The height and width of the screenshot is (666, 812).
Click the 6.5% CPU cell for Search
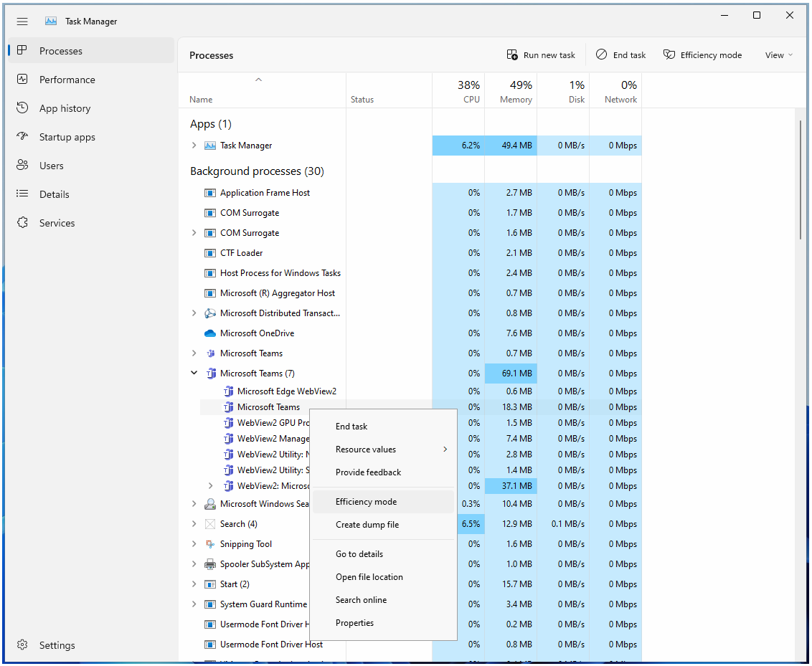pos(471,523)
